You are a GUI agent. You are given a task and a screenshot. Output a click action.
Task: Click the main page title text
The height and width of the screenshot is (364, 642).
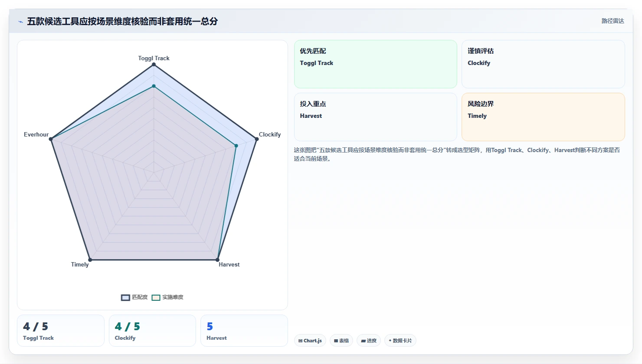122,21
